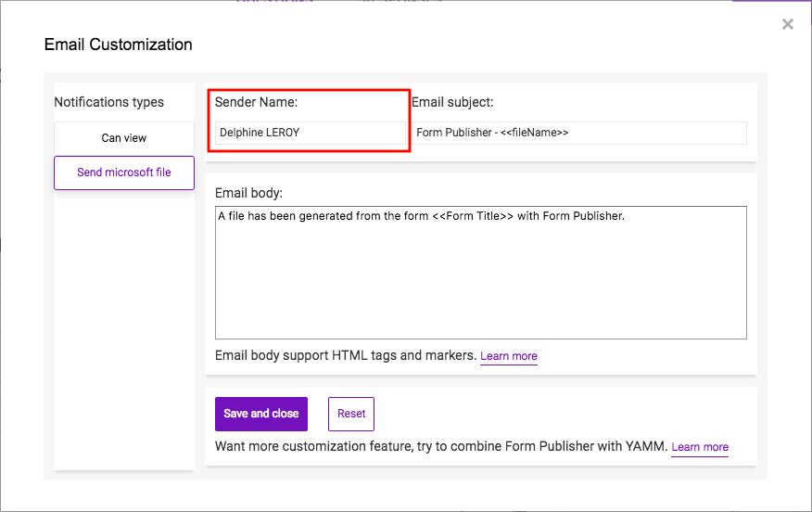The image size is (812, 512).
Task: Focus the Email subject input field
Action: [579, 133]
